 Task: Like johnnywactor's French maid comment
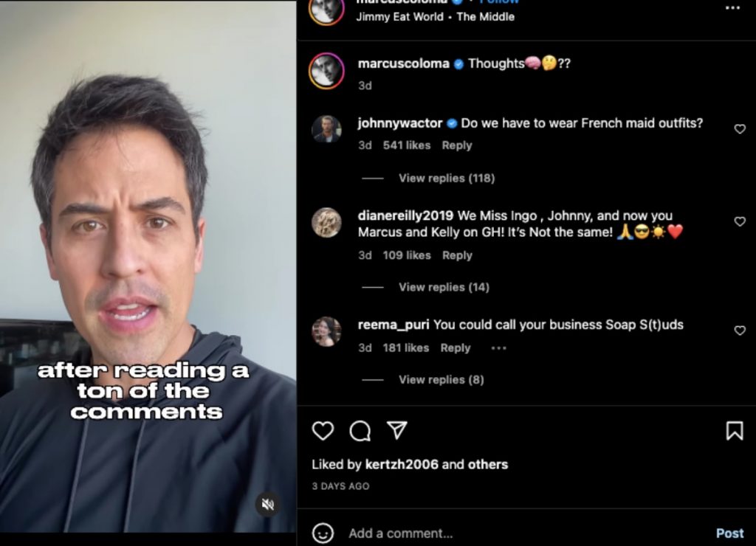click(x=740, y=129)
